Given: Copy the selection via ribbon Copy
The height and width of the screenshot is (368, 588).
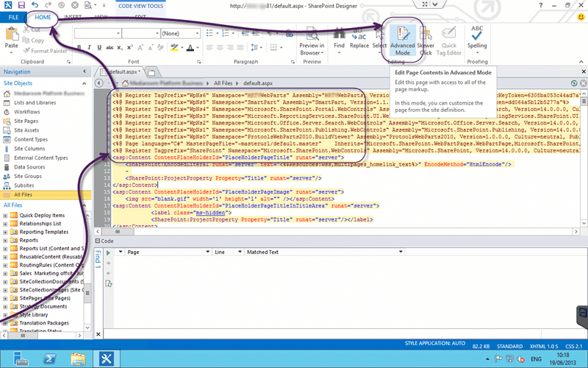Looking at the screenshot, I should tap(33, 40).
